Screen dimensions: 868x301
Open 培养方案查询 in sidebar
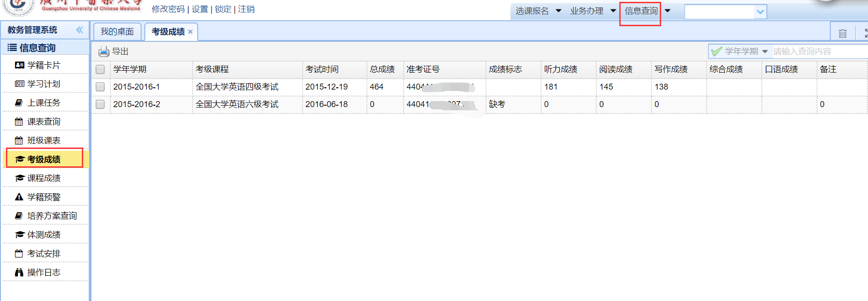pos(51,216)
